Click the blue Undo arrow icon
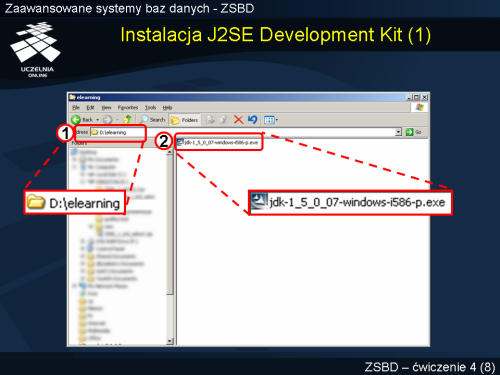The height and width of the screenshot is (375, 500). tap(253, 119)
